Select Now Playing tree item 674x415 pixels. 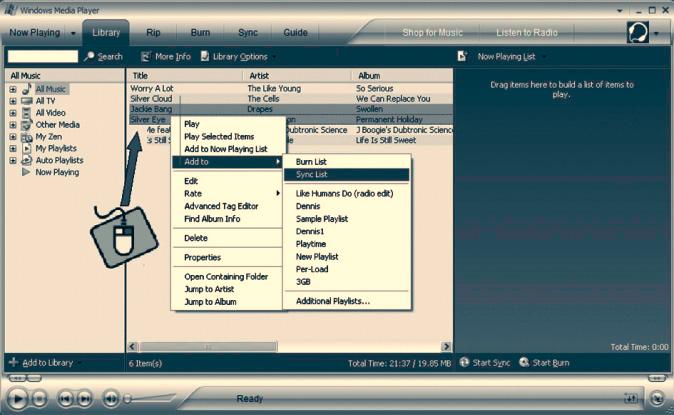tap(57, 172)
